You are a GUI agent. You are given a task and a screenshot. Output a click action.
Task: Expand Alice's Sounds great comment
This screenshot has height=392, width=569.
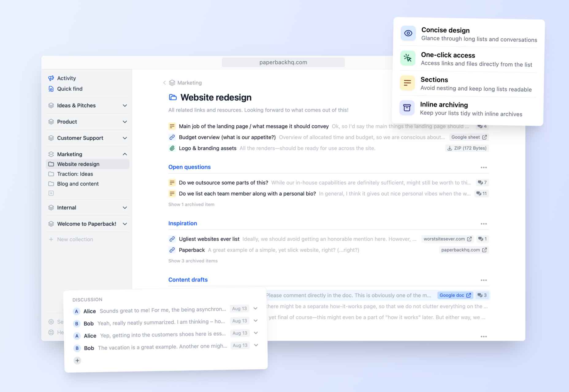click(256, 308)
